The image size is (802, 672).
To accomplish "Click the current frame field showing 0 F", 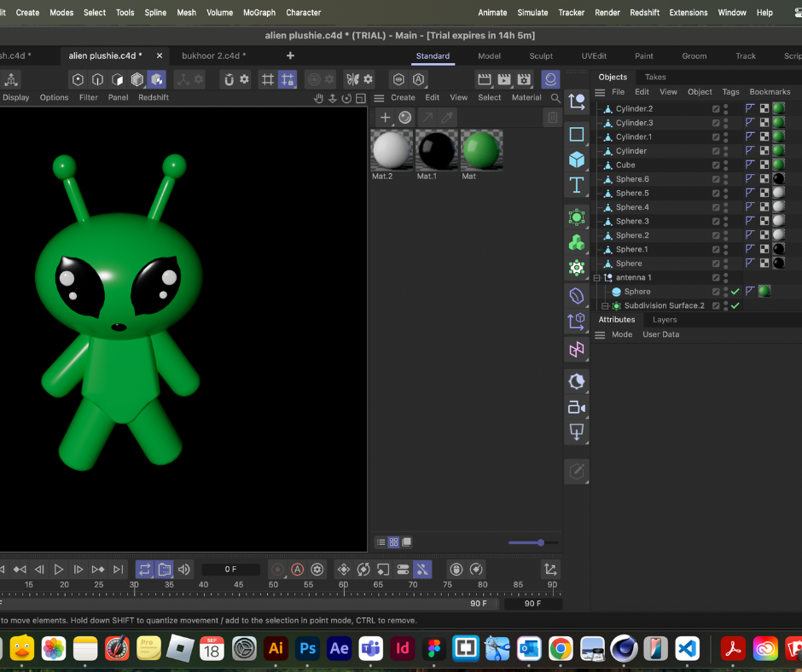I will (230, 569).
